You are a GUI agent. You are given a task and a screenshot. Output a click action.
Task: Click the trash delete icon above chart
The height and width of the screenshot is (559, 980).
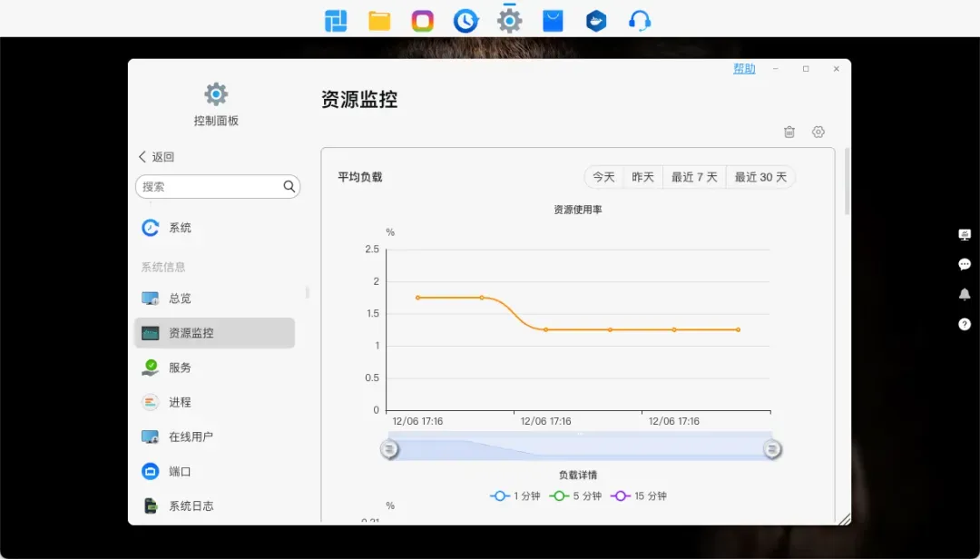point(789,132)
